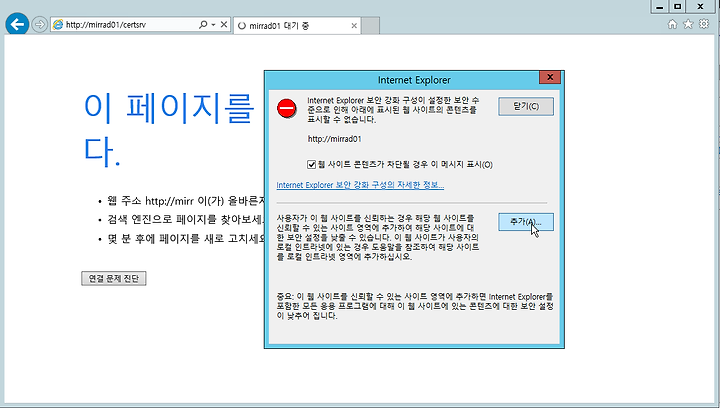Click the red blocked-content icon in dialog
720x408 pixels.
287,109
